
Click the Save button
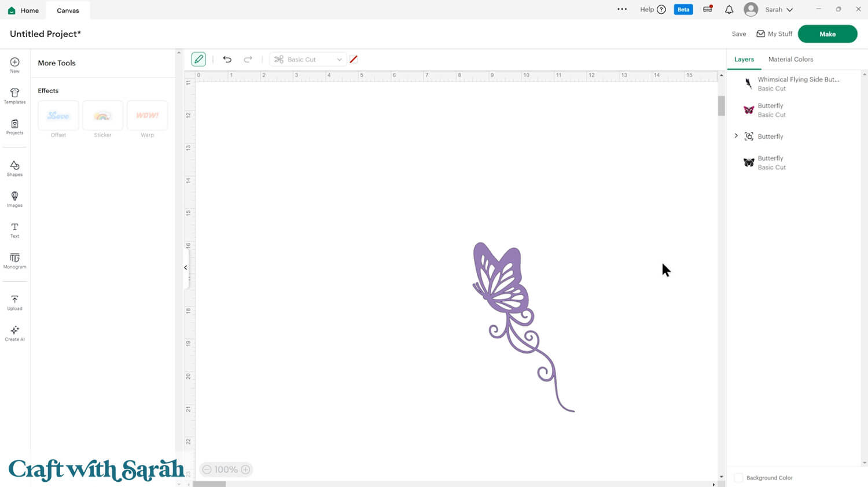[738, 34]
